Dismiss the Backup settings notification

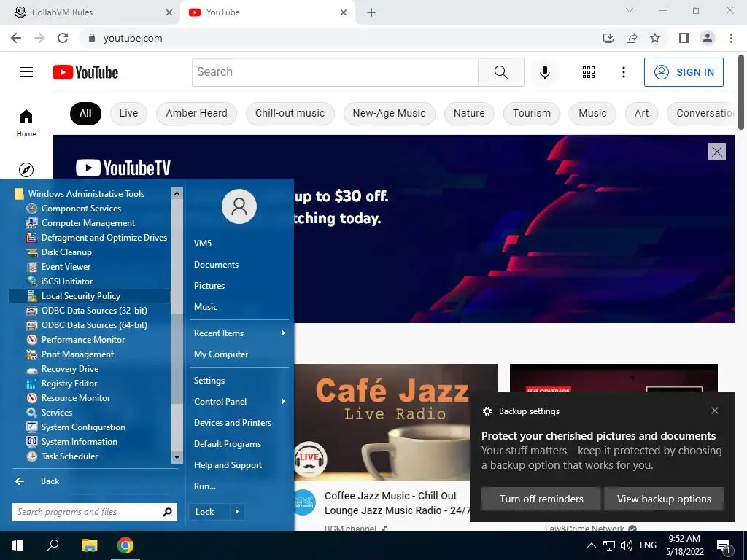(715, 411)
